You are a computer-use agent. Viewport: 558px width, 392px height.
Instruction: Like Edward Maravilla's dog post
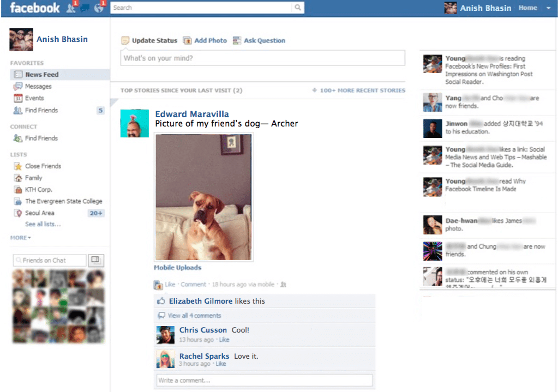click(x=170, y=285)
